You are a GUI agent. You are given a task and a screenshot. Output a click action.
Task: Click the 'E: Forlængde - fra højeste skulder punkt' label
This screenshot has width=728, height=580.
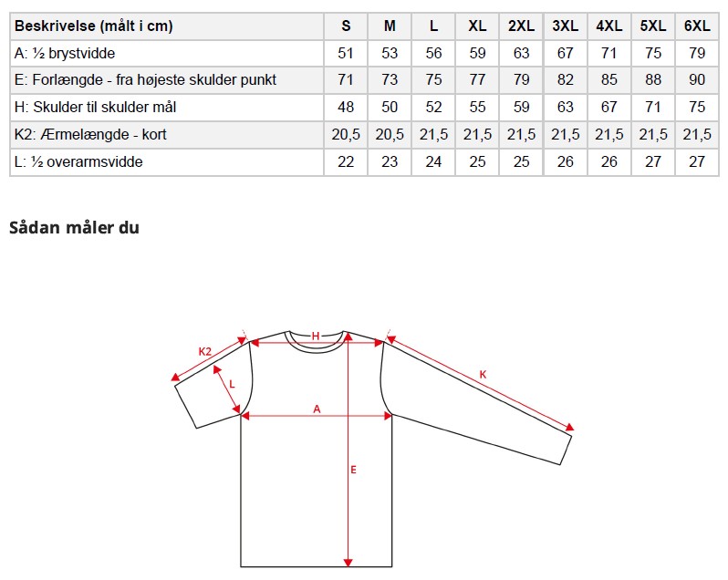[x=146, y=80]
